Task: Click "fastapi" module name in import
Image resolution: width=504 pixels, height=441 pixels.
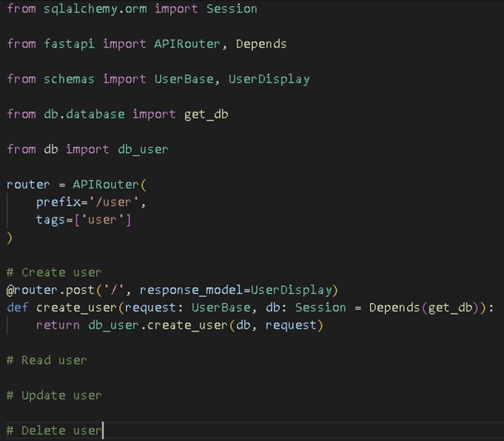Action: (69, 44)
